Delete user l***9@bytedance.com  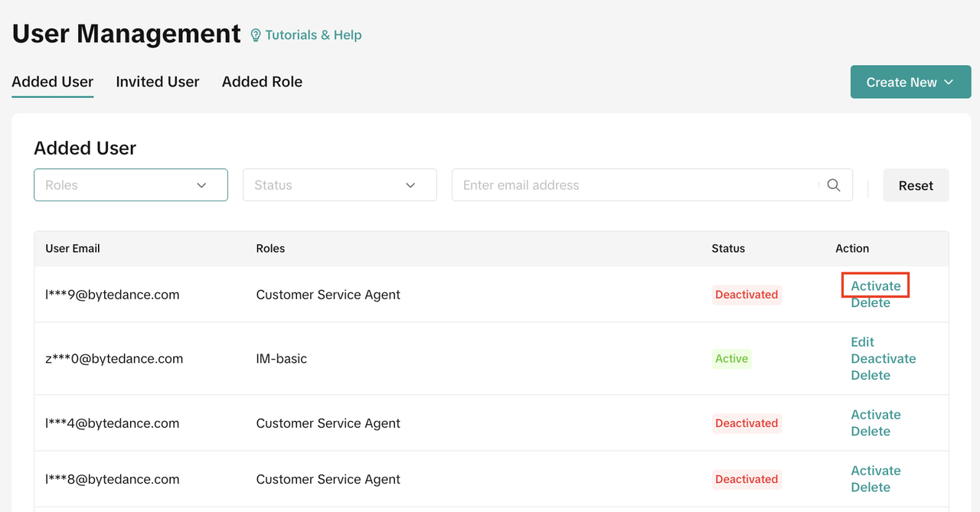point(871,303)
